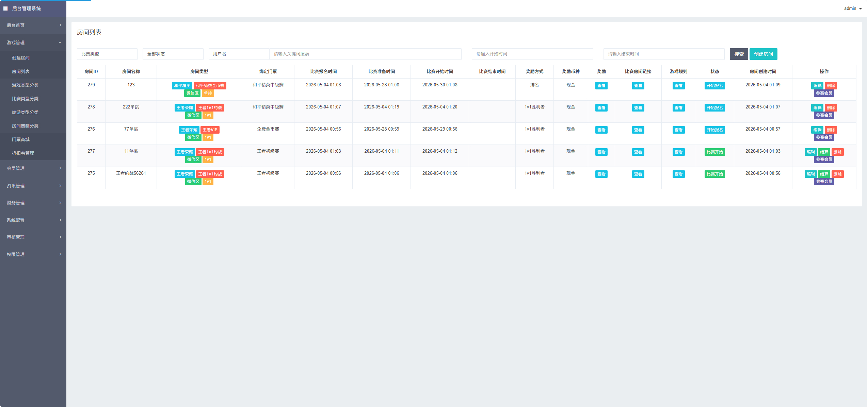Click the teal 创建房间 button
This screenshot has width=868, height=407.
tap(763, 54)
